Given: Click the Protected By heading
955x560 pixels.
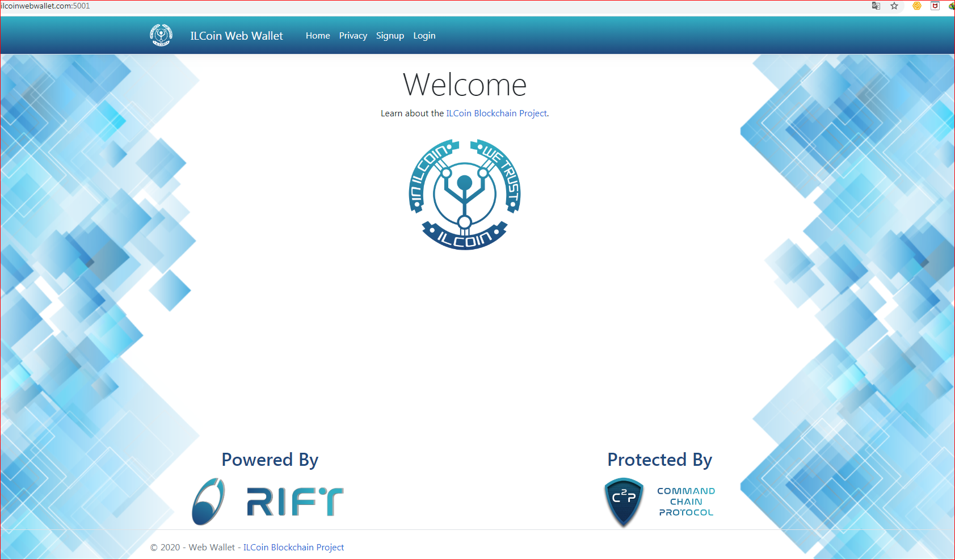Looking at the screenshot, I should tap(660, 460).
